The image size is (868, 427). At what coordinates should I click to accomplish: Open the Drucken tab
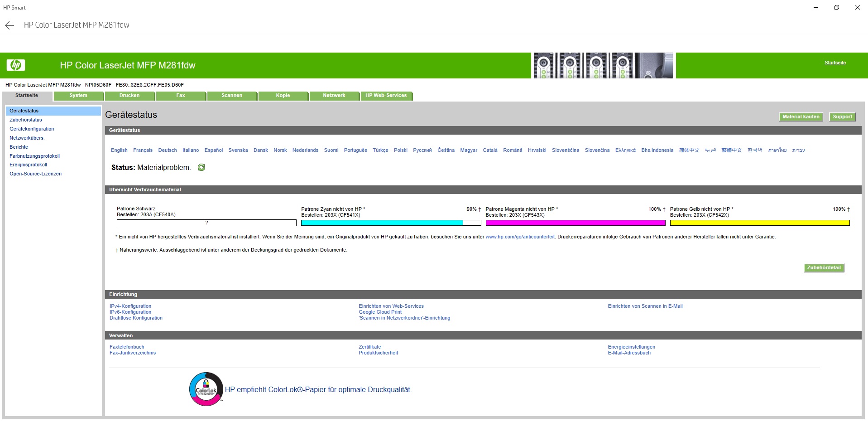pos(129,96)
